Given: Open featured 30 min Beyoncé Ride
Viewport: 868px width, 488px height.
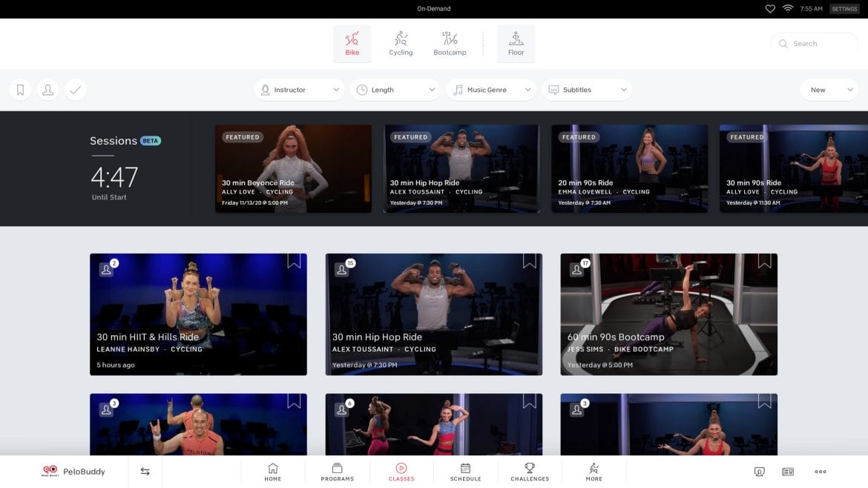Looking at the screenshot, I should coord(293,169).
